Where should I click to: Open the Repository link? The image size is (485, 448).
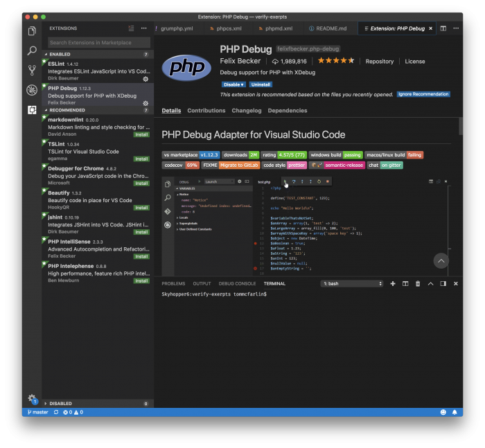point(380,61)
